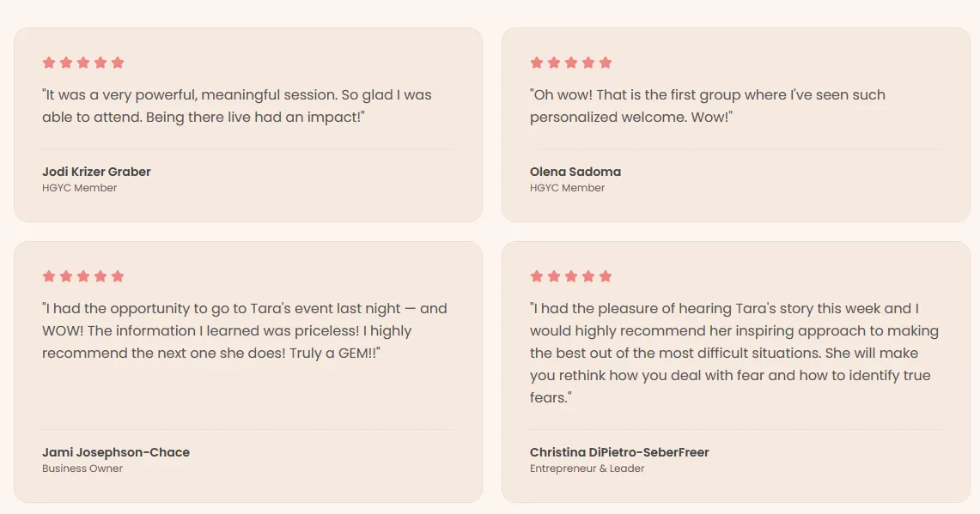Screen dimensions: 980x514
Task: Click the third star in Olena Sadoma's review
Action: point(570,63)
